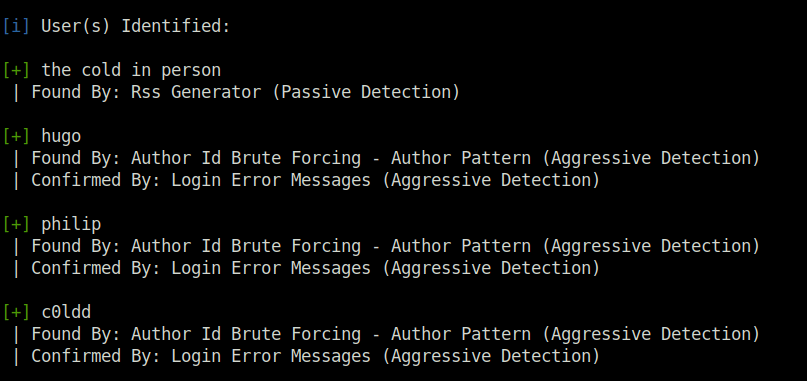
Task: Select the username philip
Action: [71, 225]
